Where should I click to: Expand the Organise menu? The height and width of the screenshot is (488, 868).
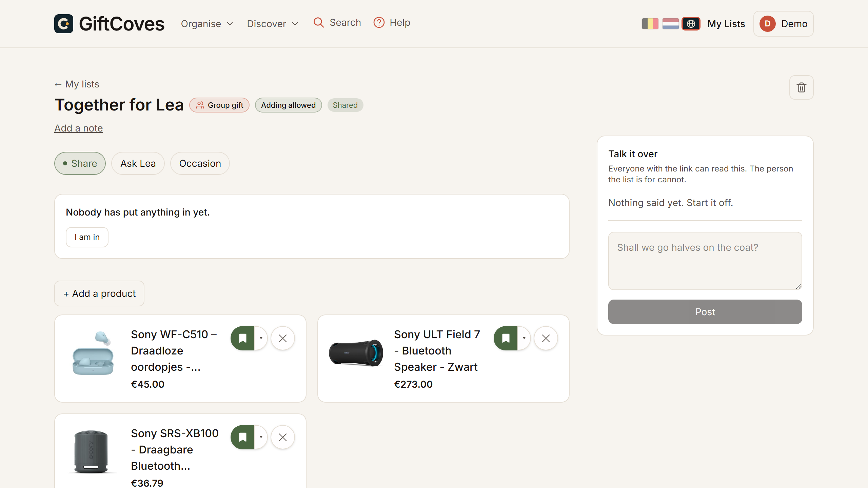coord(207,24)
